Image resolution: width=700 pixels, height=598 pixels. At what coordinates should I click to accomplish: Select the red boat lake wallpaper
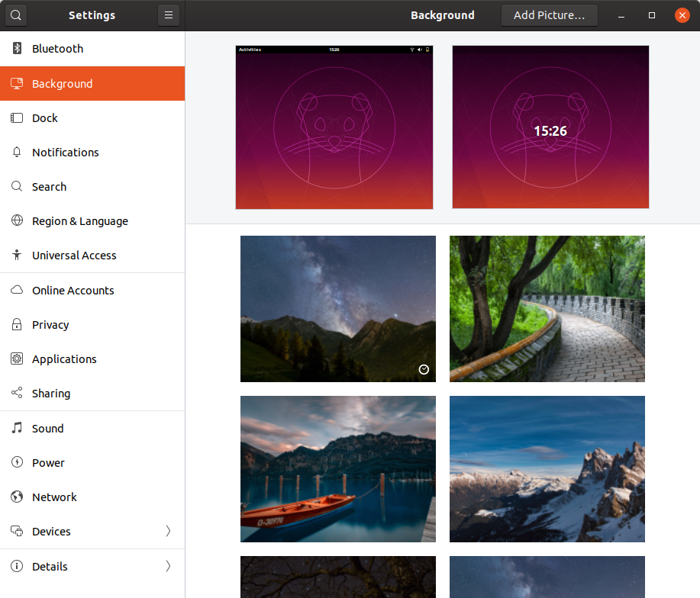(x=338, y=469)
